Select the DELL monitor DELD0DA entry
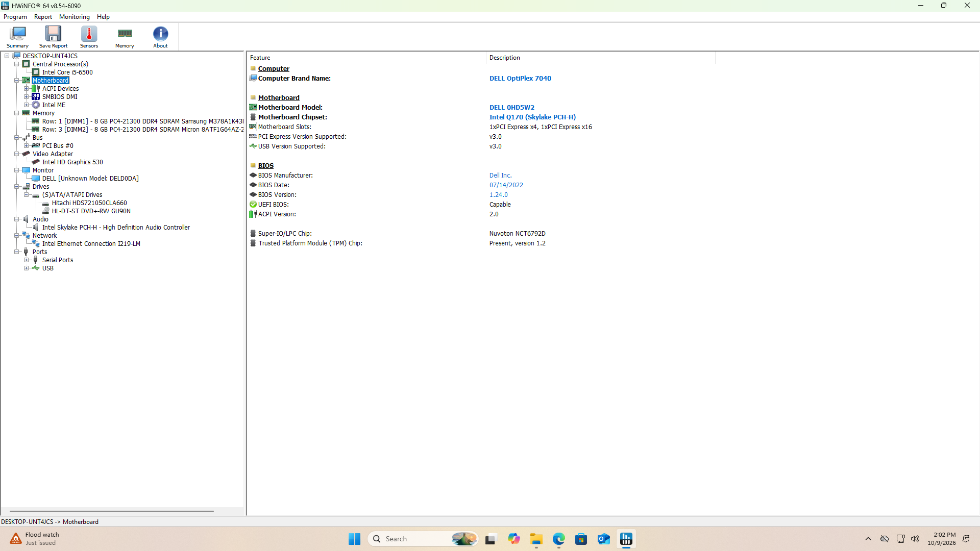 coord(90,179)
